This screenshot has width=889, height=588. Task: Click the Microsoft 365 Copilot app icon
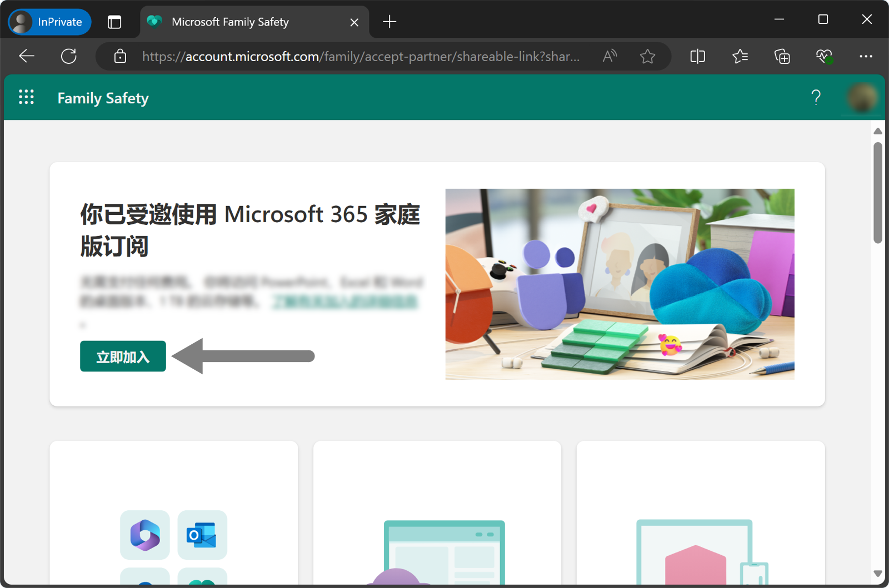pyautogui.click(x=145, y=535)
